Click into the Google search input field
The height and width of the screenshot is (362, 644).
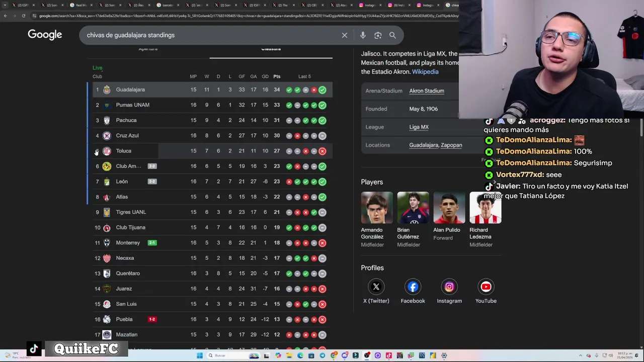[211, 35]
